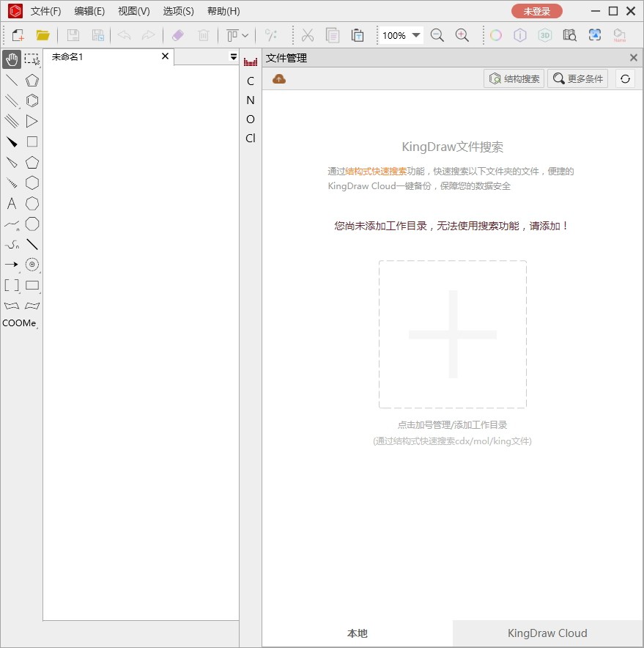Image resolution: width=644 pixels, height=648 pixels.
Task: Select the cyclopropane triangle ring tool
Action: [x=32, y=121]
